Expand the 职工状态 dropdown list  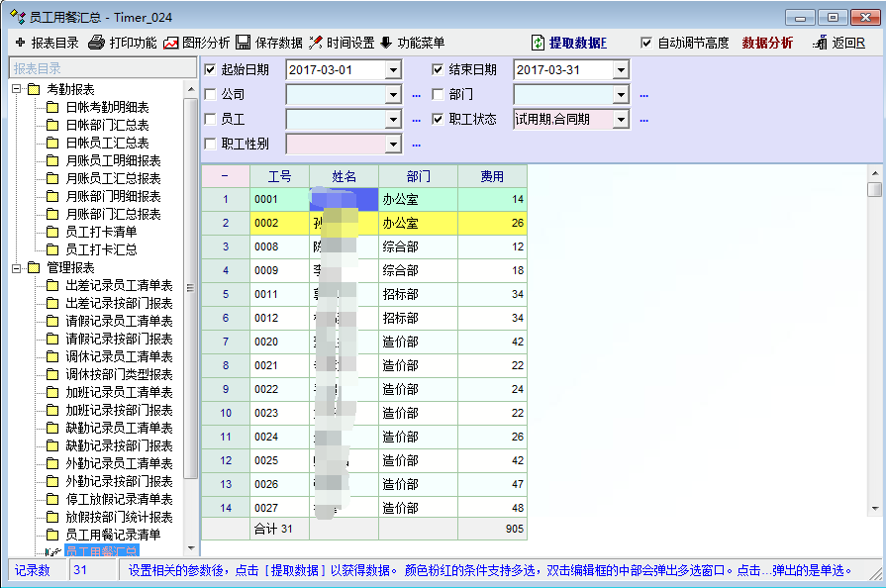pos(620,120)
